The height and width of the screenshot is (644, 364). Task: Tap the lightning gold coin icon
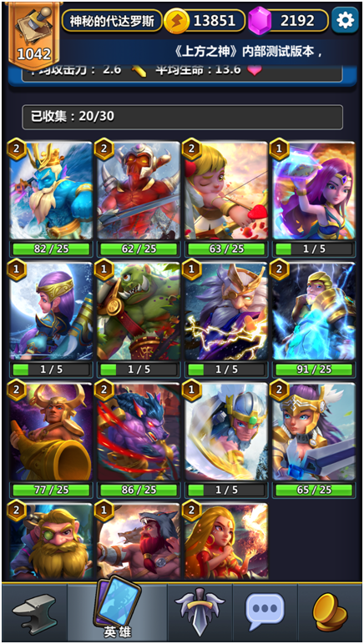[x=177, y=21]
